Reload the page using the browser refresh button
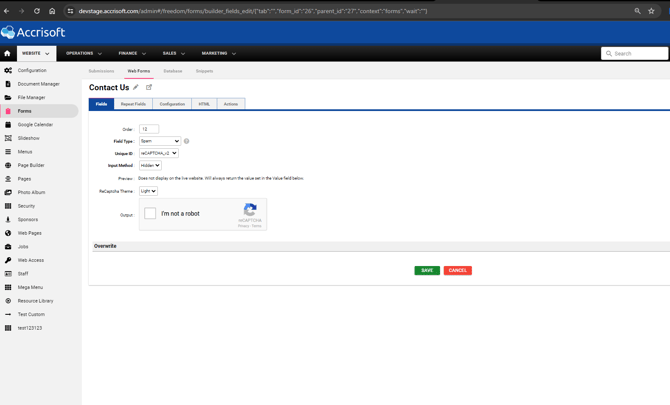670x405 pixels. [x=37, y=11]
